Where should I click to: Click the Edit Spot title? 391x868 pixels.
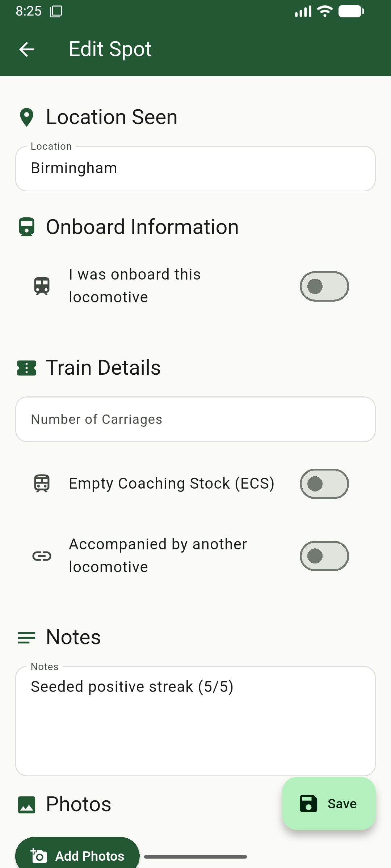coord(110,49)
